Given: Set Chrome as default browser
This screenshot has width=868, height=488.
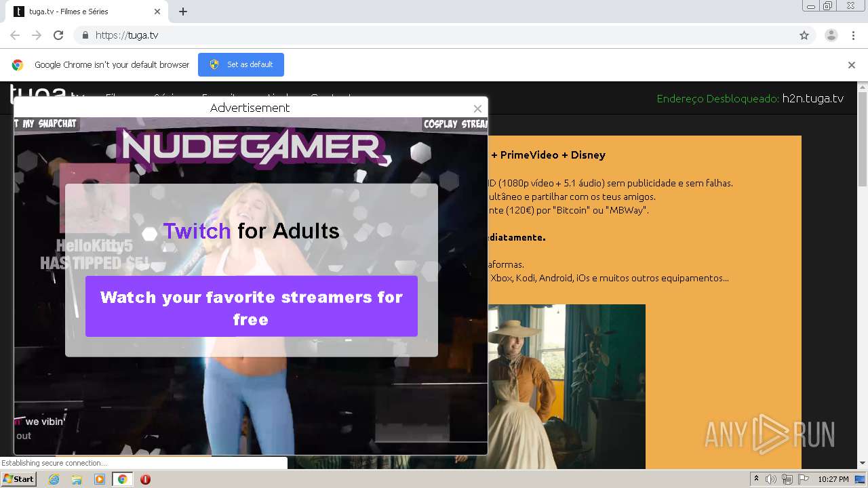Looking at the screenshot, I should click(241, 64).
